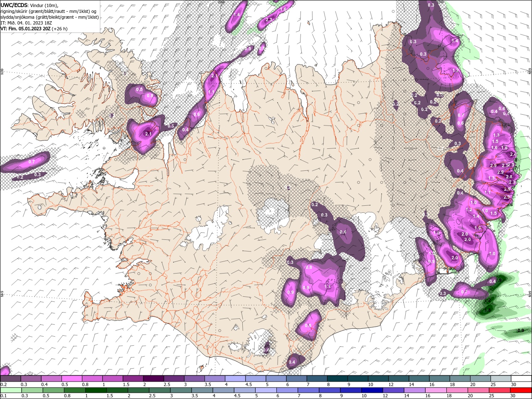Click the lavender 4–4.5 snow legend swatch

point(235,379)
